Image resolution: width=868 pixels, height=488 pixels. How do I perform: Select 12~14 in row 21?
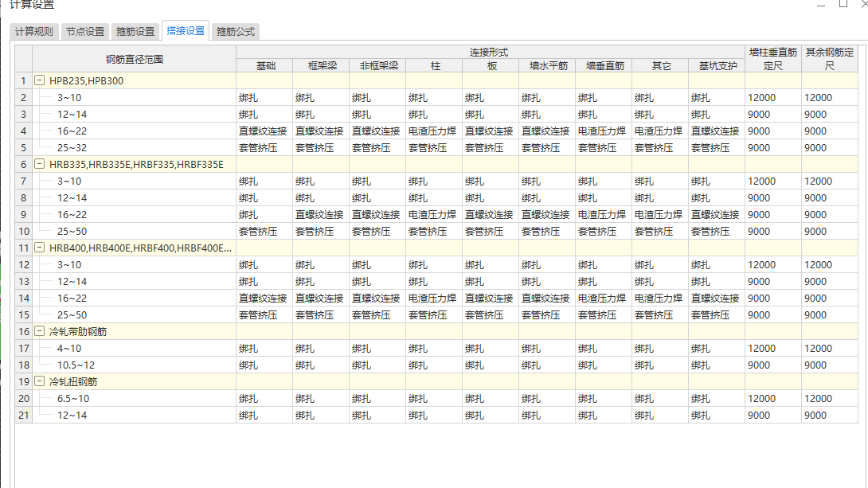point(72,415)
